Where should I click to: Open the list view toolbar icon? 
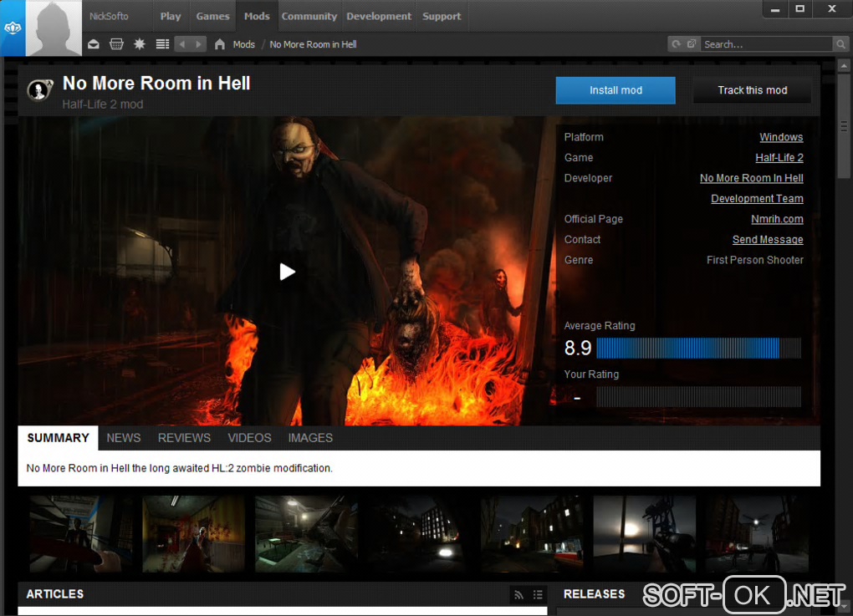click(162, 44)
